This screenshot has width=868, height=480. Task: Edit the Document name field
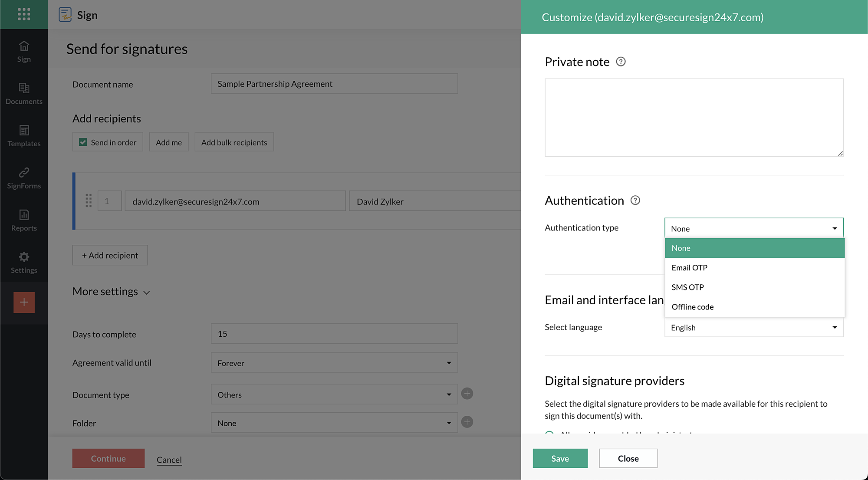coord(334,83)
